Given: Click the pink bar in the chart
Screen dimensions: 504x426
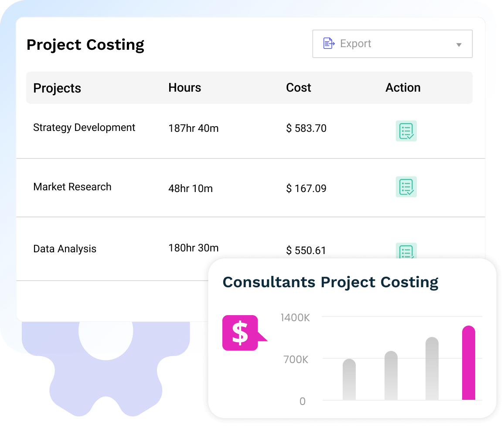Looking at the screenshot, I should click(468, 363).
